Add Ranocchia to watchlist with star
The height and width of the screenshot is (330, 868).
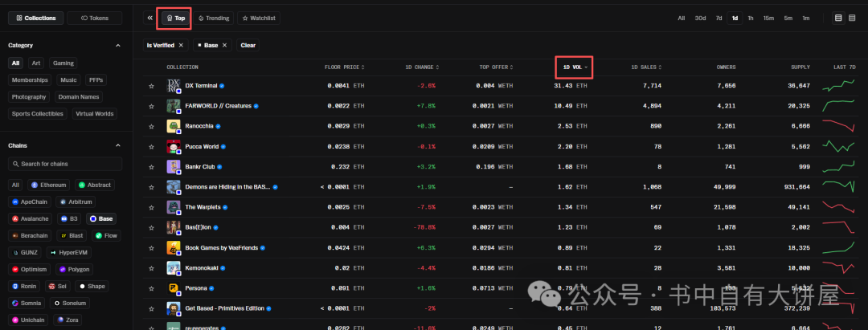pyautogui.click(x=150, y=126)
